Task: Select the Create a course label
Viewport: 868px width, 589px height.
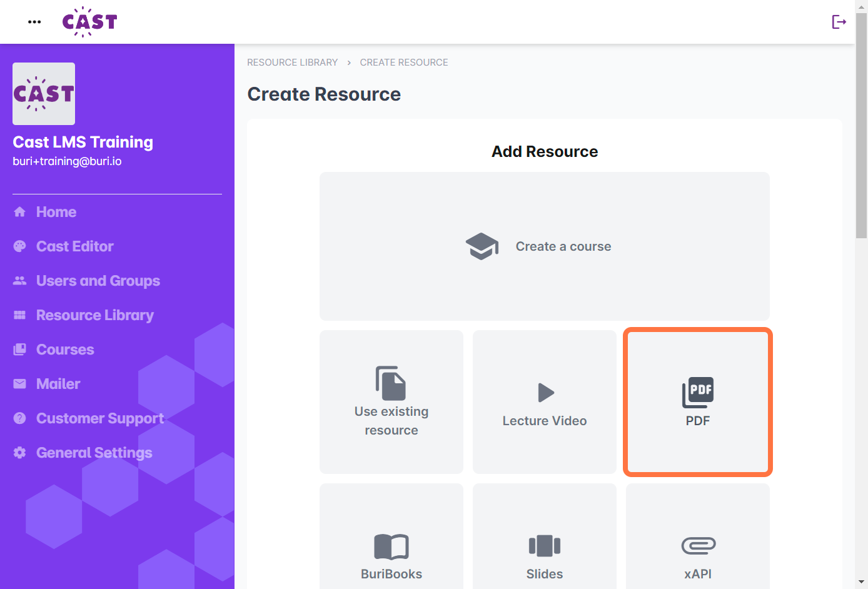Action: click(x=563, y=246)
